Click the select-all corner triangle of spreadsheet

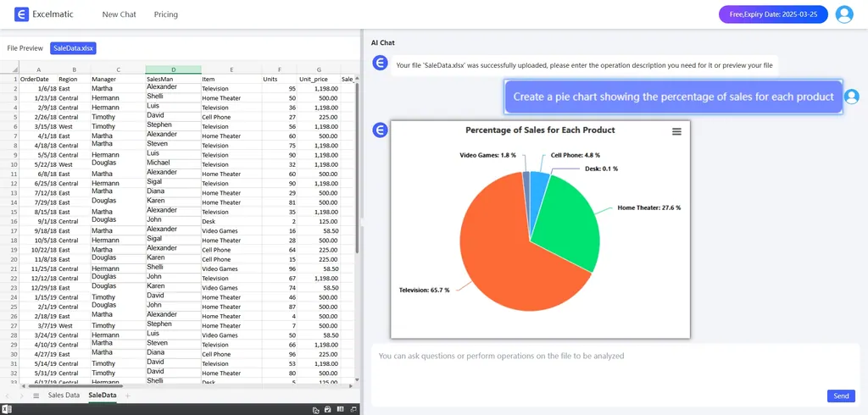pyautogui.click(x=13, y=69)
